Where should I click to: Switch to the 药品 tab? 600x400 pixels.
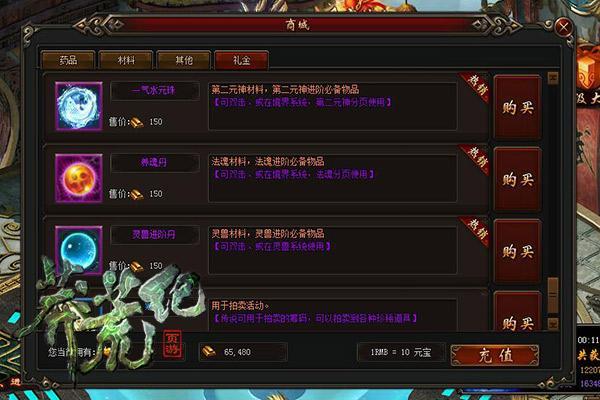point(68,60)
